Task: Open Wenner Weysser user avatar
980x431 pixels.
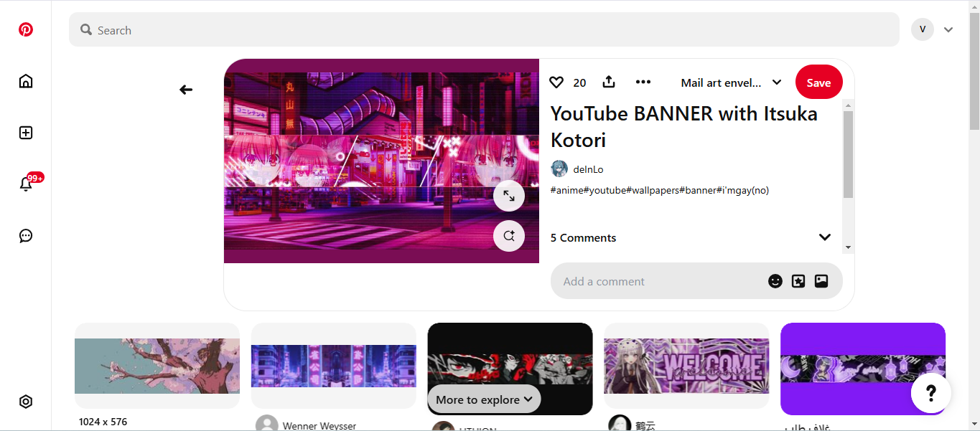Action: click(x=267, y=425)
